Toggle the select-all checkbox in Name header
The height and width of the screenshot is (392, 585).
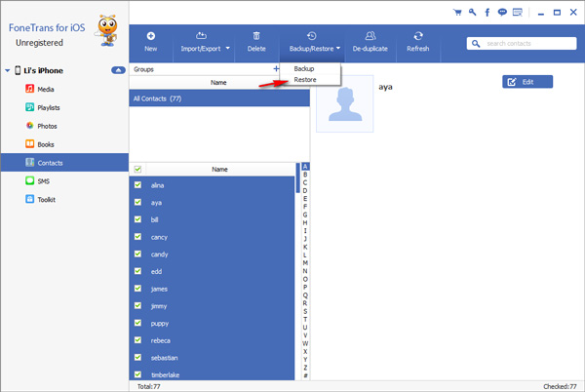tap(137, 169)
